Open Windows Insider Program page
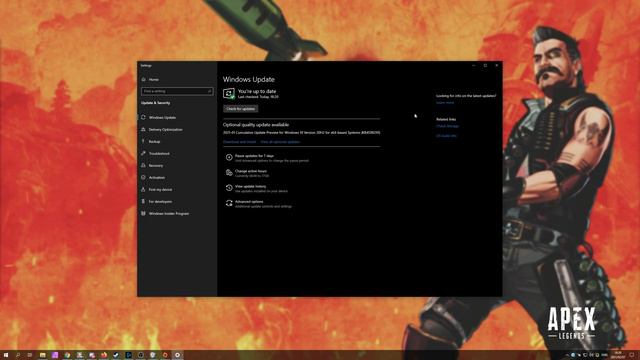 coord(169,213)
